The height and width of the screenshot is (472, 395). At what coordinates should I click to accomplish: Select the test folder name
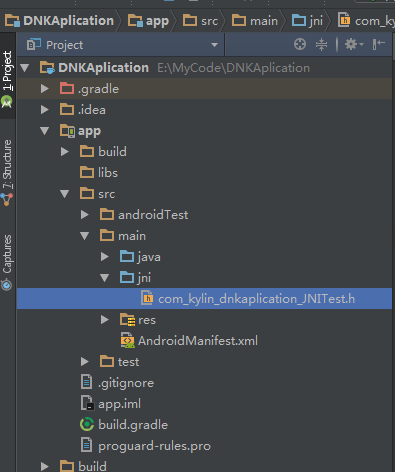(128, 362)
